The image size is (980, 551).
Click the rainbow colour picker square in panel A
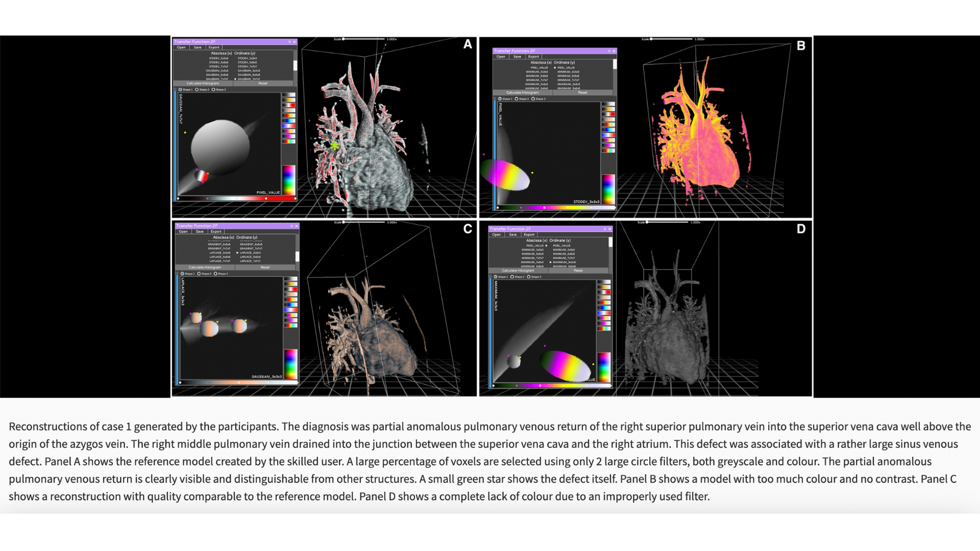point(289,180)
